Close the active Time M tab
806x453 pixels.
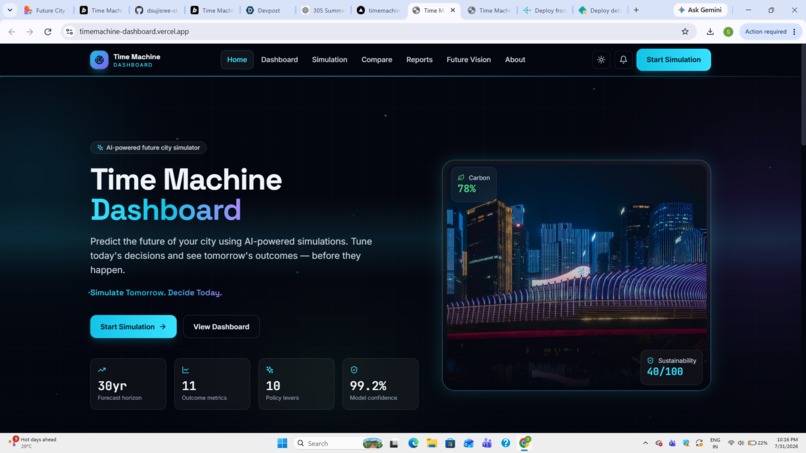[452, 10]
